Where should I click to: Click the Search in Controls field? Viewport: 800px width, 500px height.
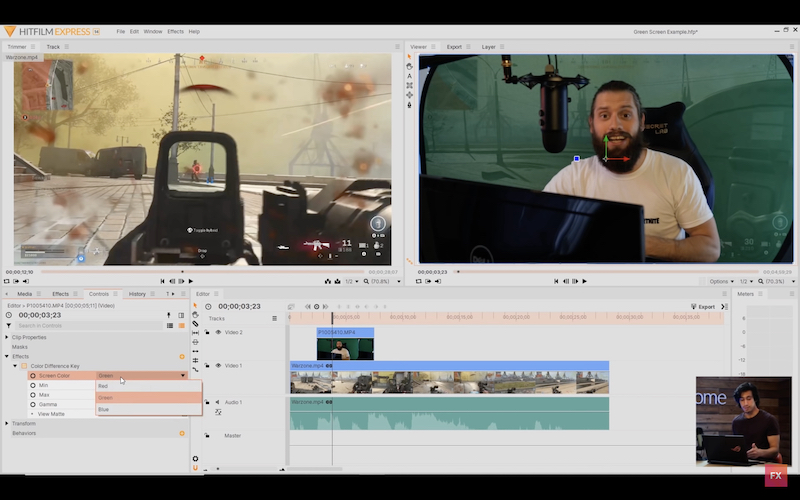point(89,326)
